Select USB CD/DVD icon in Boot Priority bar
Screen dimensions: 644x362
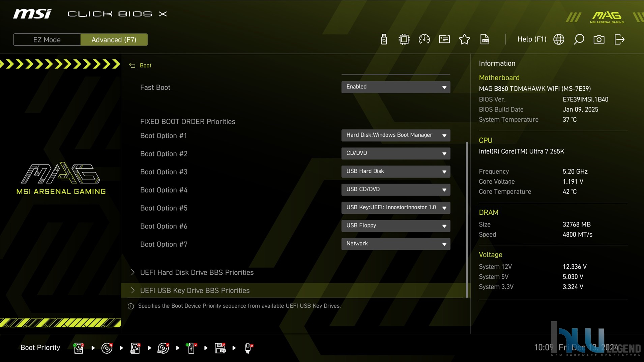tap(163, 348)
